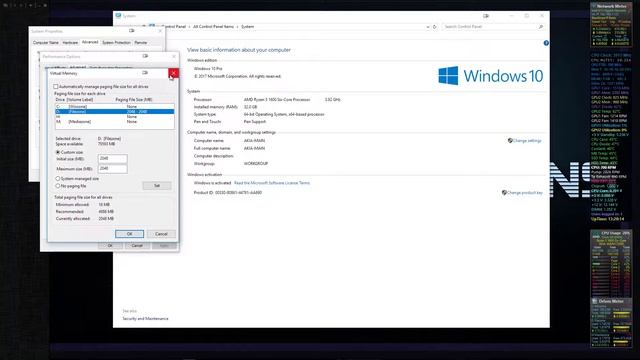Click Apply in Performance Options dialog
The width and height of the screenshot is (640, 360).
(x=164, y=246)
